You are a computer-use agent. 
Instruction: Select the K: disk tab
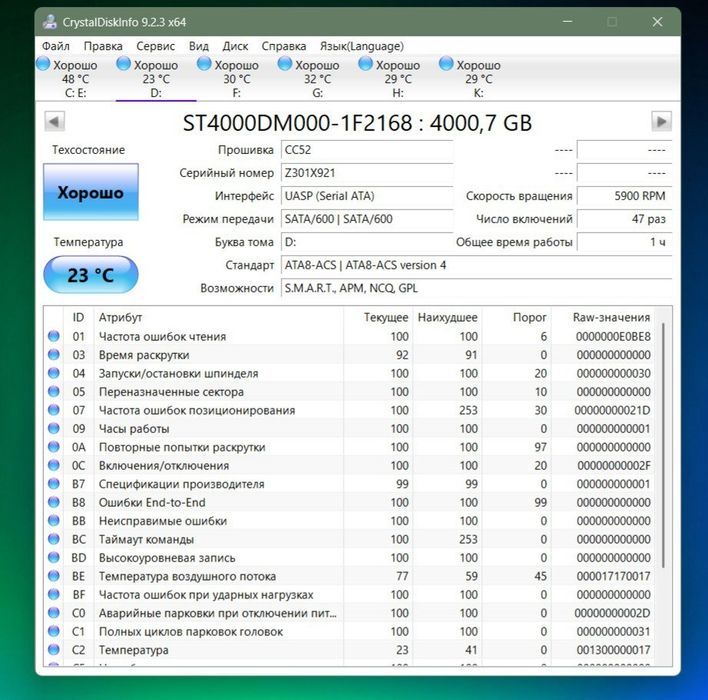point(479,78)
